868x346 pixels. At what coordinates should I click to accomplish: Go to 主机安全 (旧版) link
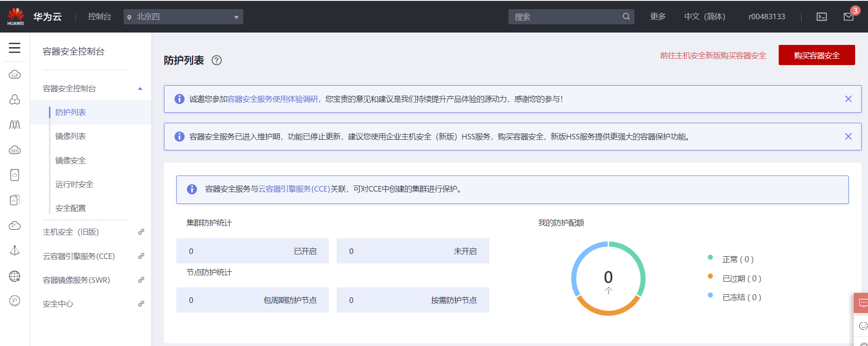(x=71, y=232)
